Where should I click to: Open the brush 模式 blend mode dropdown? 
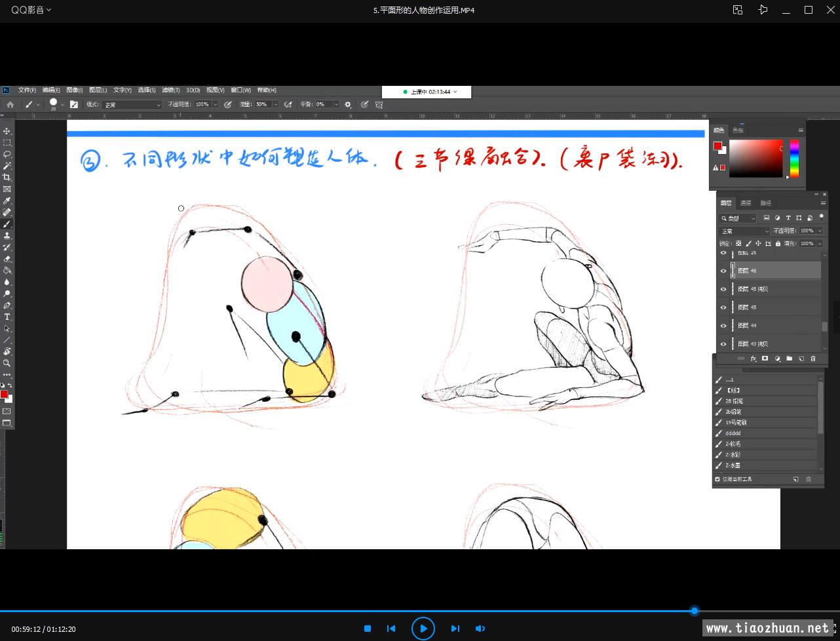point(132,105)
